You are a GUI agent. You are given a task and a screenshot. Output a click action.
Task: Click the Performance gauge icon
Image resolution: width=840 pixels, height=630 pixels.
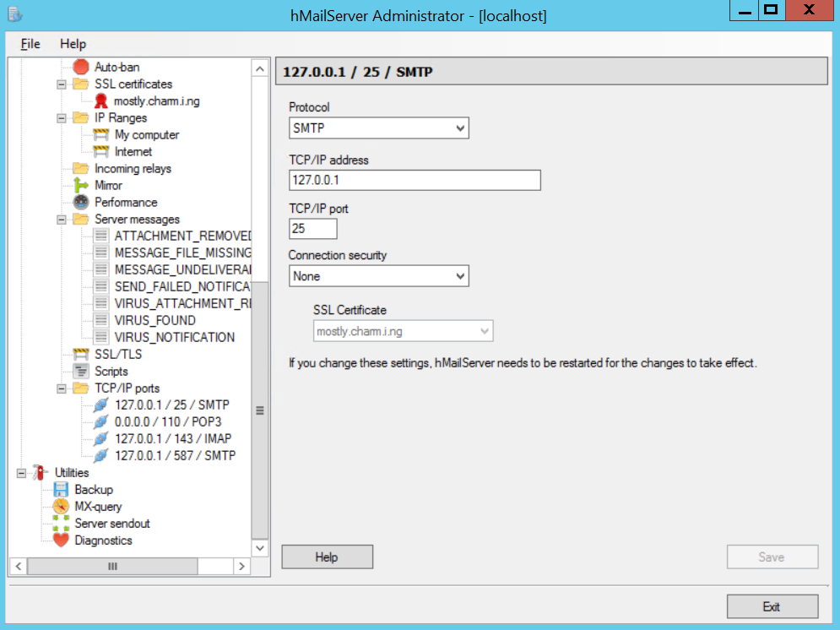coord(81,202)
